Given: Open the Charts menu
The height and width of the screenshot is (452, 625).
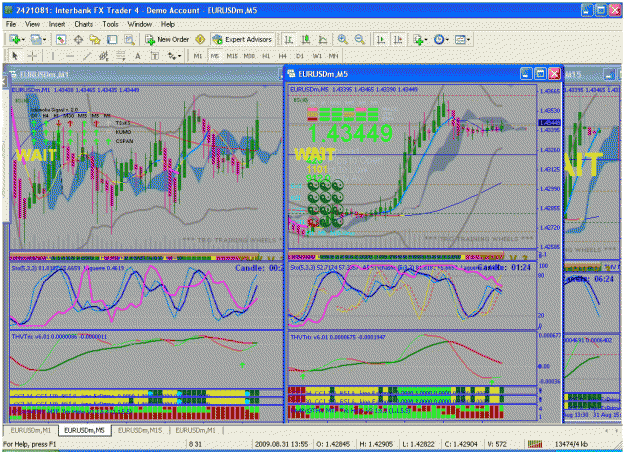Looking at the screenshot, I should pos(83,24).
